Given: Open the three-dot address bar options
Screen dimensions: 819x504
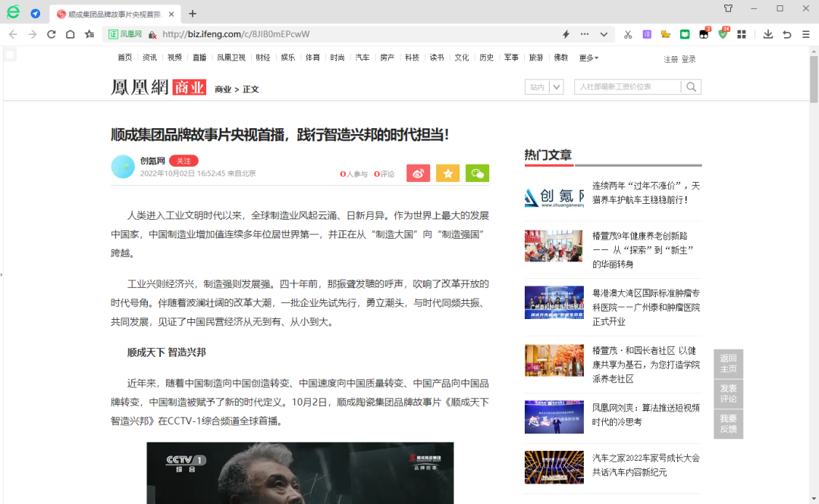Looking at the screenshot, I should tap(585, 34).
